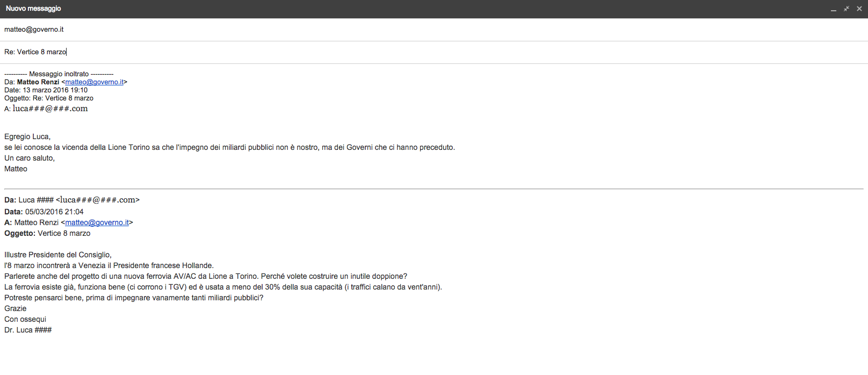Click the bold sender name Matteo Renzi
Viewport: 868px width, 375px height.
click(x=38, y=82)
